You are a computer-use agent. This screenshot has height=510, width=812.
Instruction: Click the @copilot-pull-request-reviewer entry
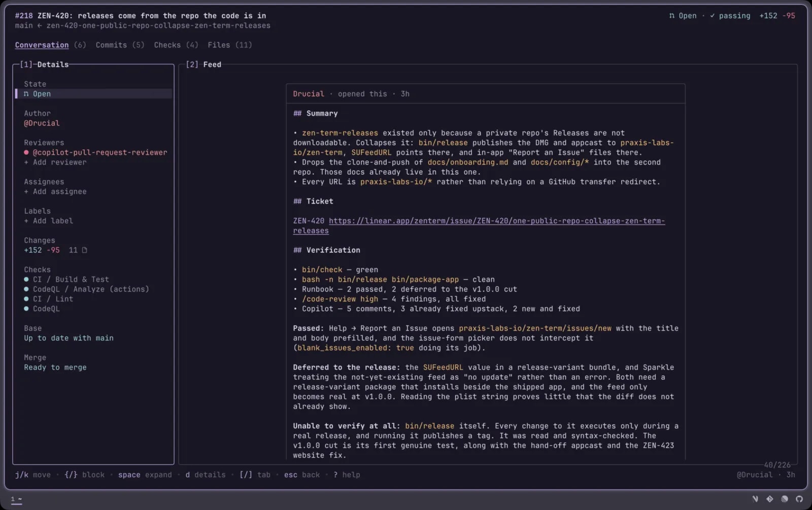pos(100,152)
